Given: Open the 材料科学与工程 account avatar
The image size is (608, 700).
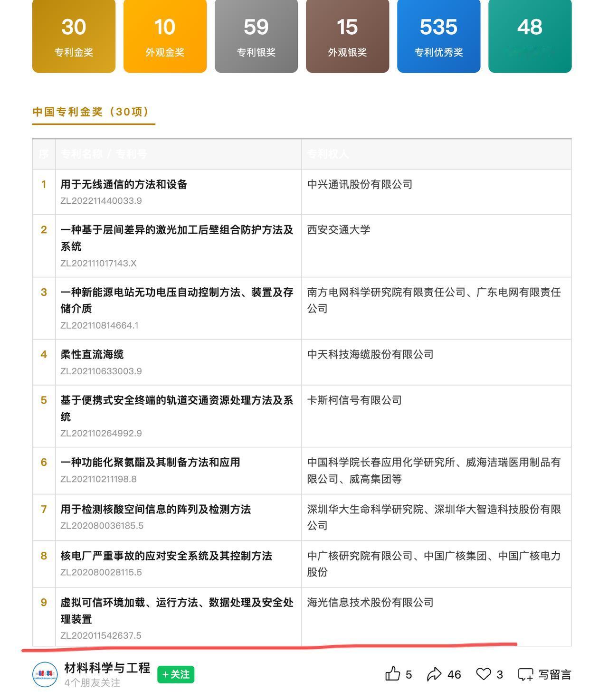Looking at the screenshot, I should [45, 674].
